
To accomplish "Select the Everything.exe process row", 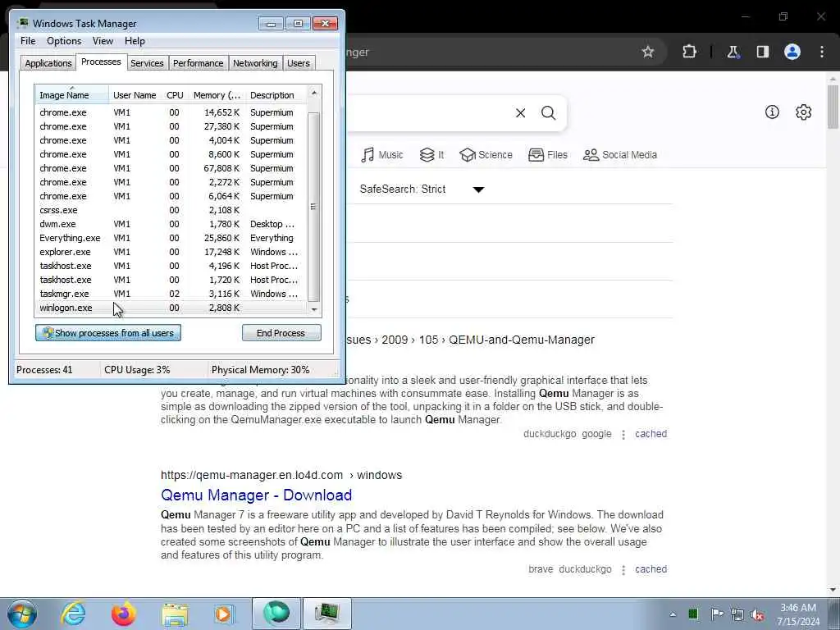I will [171, 238].
